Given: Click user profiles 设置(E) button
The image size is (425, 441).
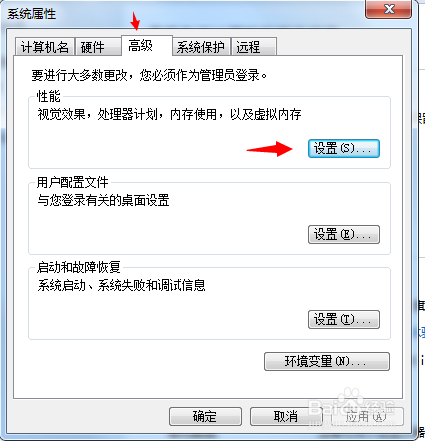Looking at the screenshot, I should tap(344, 234).
